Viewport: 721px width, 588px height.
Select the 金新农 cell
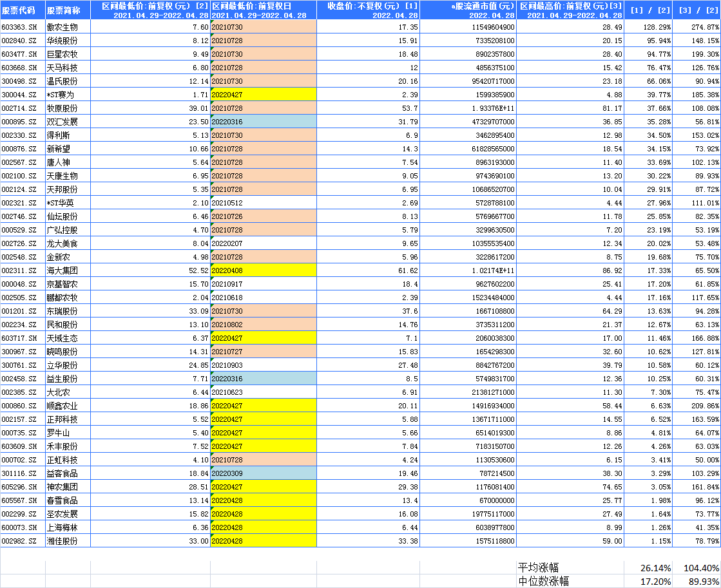tap(68, 257)
